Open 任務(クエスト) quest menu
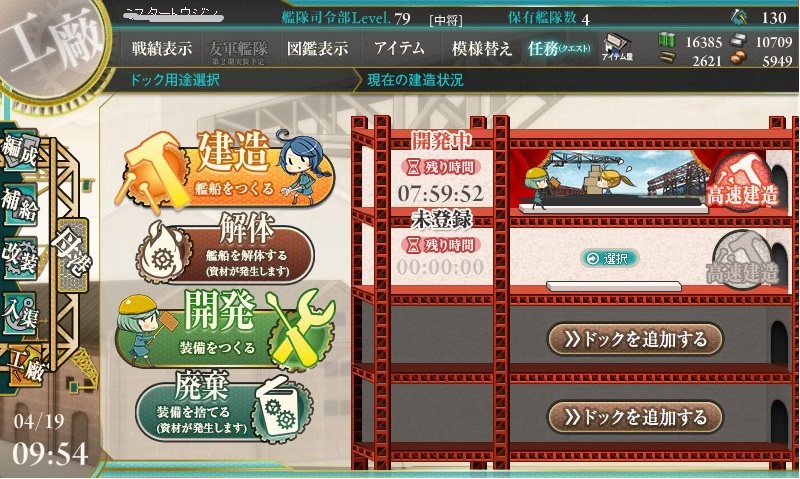 [x=559, y=48]
